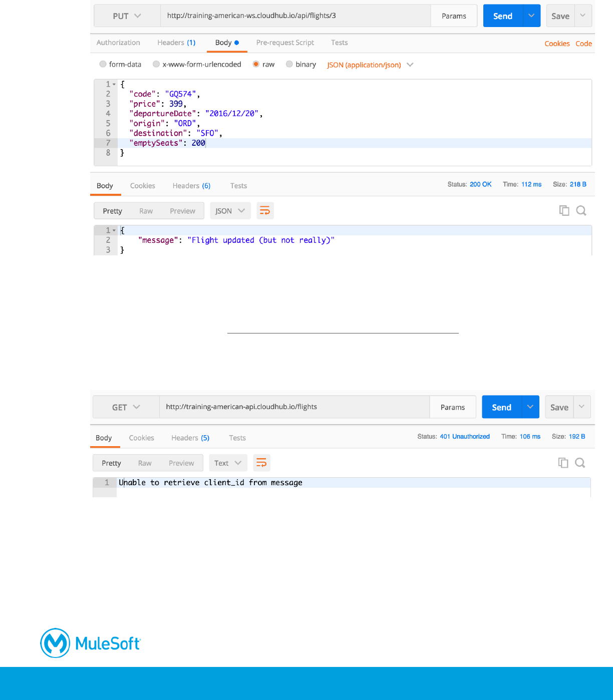Send the GET request
613x700 pixels.
(502, 407)
